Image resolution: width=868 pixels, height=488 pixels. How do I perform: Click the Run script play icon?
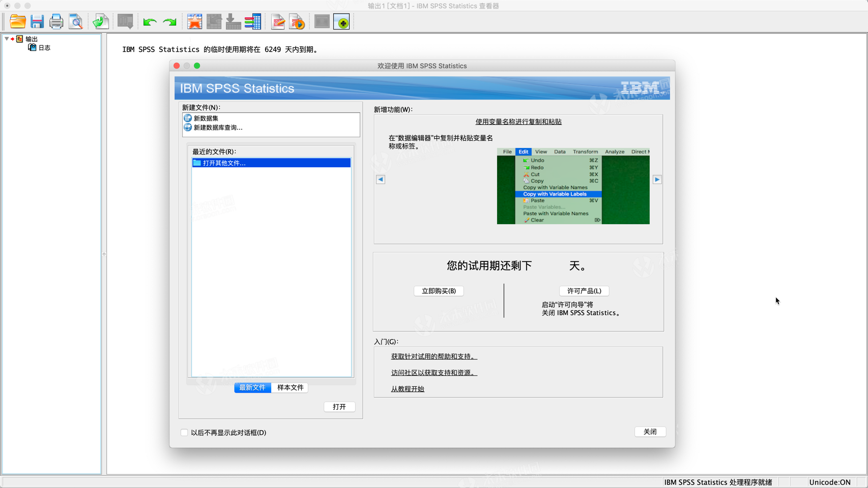(x=297, y=22)
